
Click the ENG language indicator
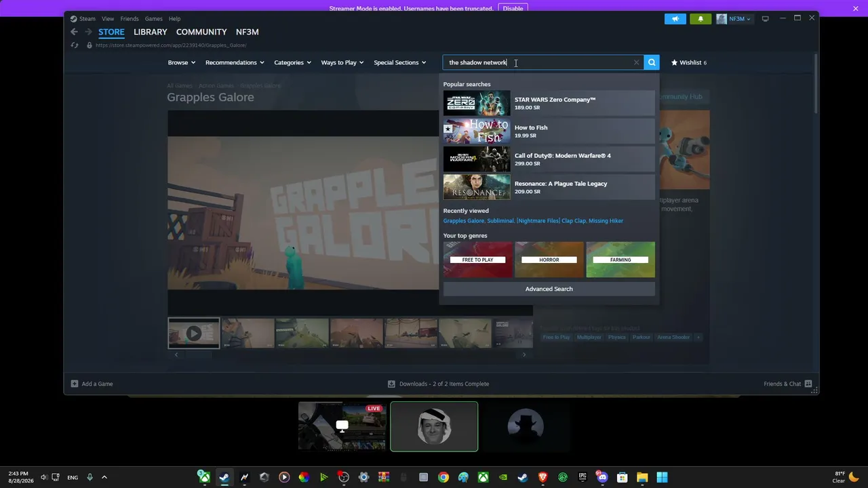click(x=73, y=477)
